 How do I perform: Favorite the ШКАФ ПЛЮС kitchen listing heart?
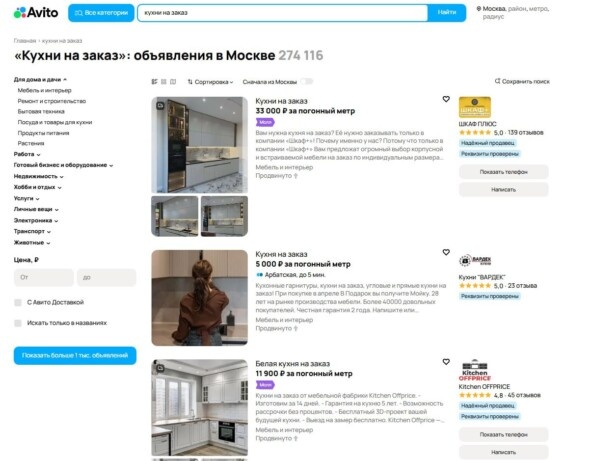coord(446,99)
